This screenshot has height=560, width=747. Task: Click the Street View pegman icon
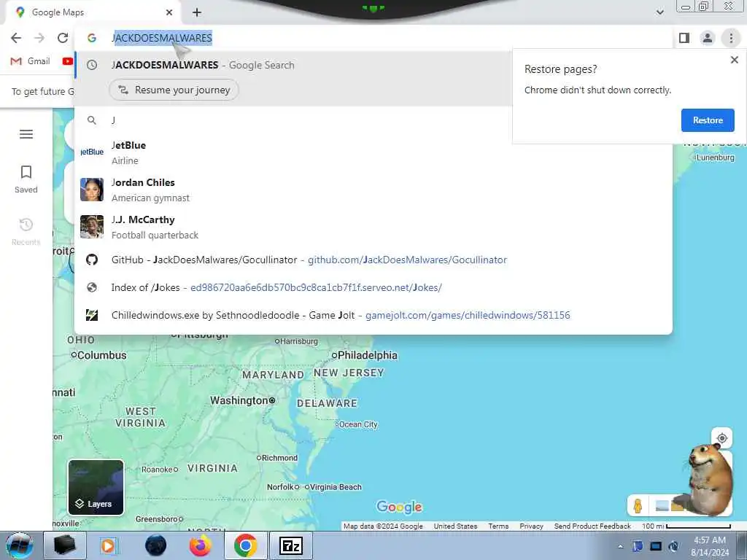(638, 505)
